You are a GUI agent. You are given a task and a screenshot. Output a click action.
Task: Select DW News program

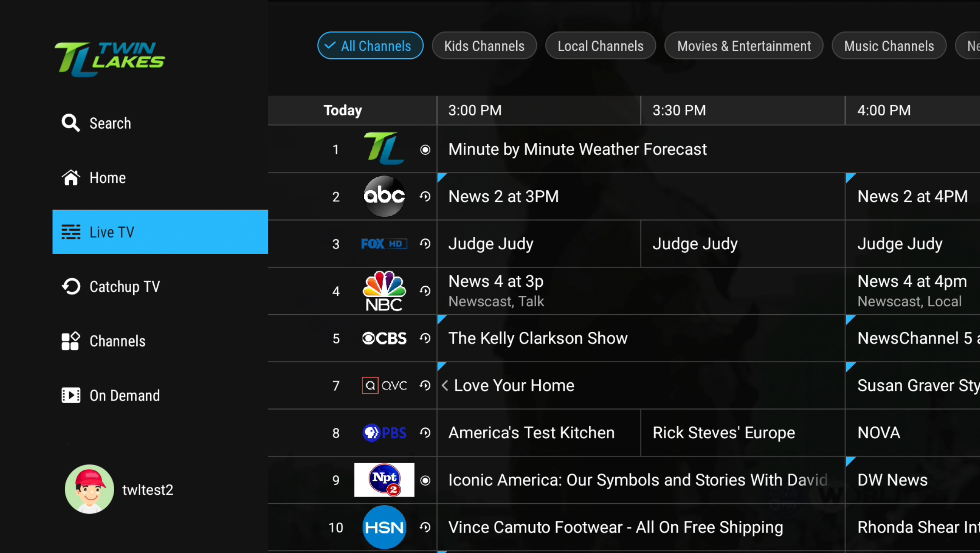[913, 480]
